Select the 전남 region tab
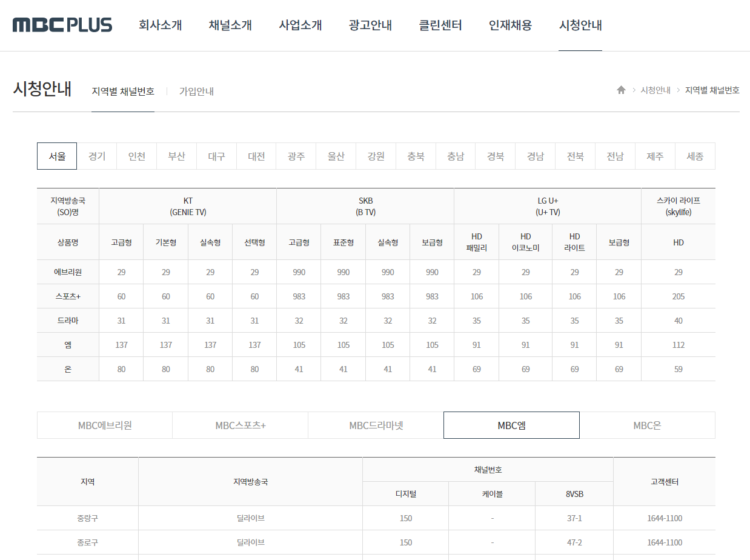Screen dimensions: 750x560 616,156
